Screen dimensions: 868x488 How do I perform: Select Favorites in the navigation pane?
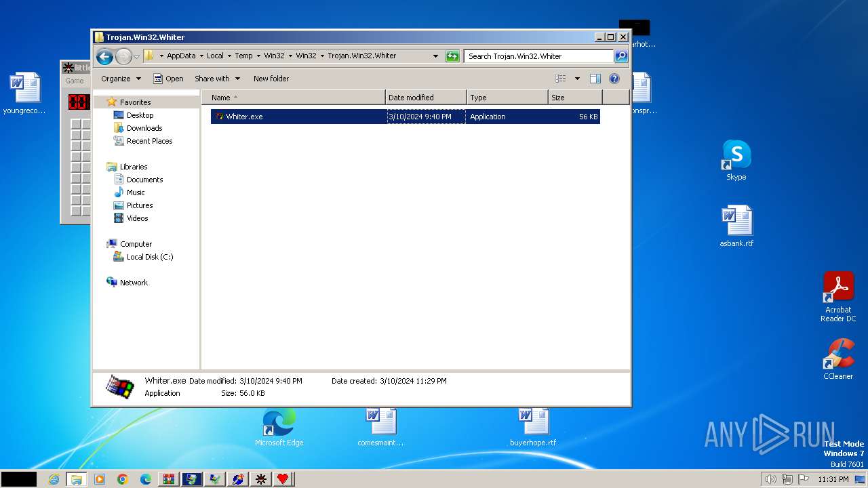[x=135, y=102]
